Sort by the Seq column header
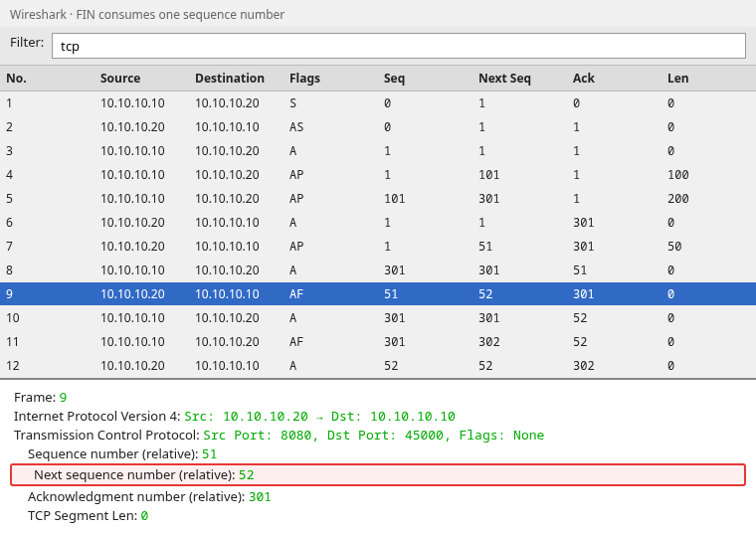The height and width of the screenshot is (533, 756). [x=394, y=79]
